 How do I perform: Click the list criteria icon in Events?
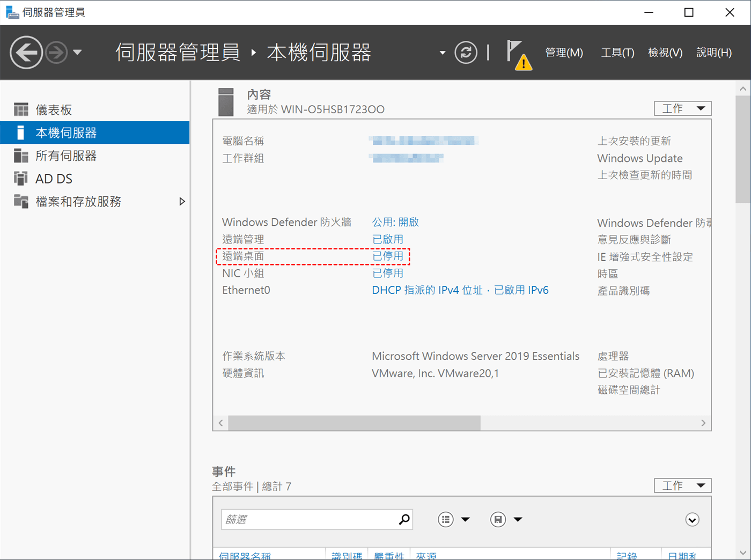pyautogui.click(x=446, y=519)
